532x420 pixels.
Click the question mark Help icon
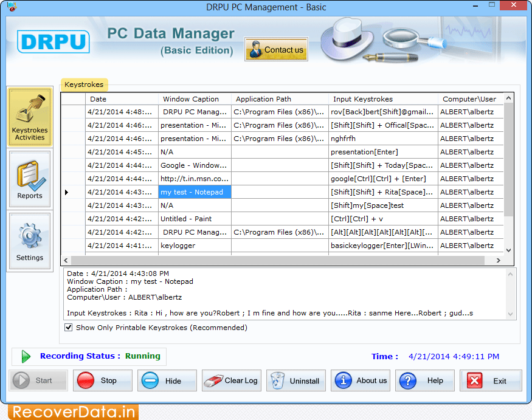408,380
